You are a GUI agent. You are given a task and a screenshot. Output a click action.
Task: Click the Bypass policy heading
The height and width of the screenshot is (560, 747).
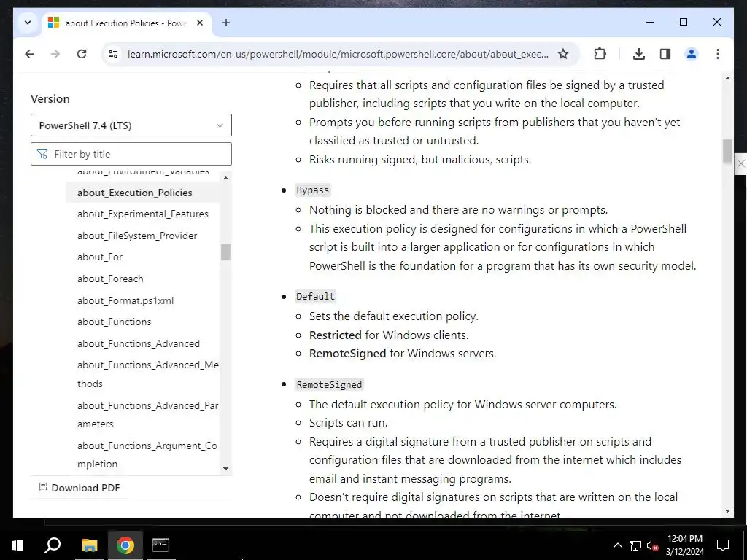pos(312,190)
